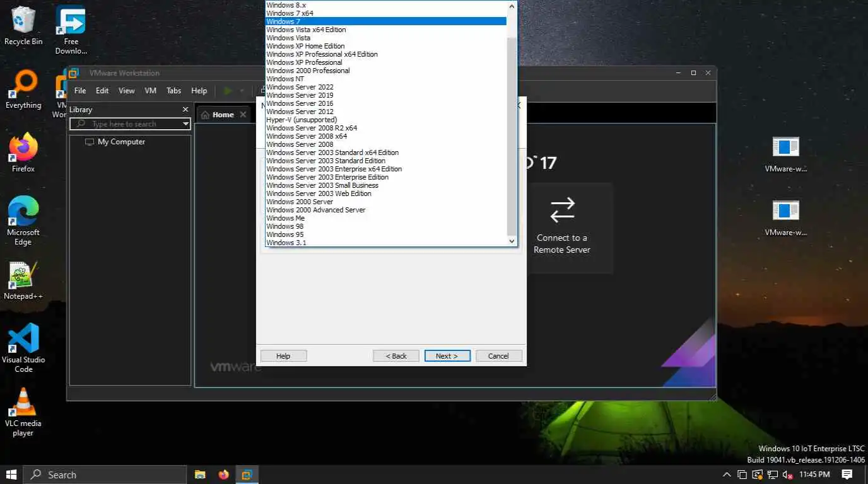Open File Explorer from the taskbar
This screenshot has width=868, height=484.
[200, 475]
